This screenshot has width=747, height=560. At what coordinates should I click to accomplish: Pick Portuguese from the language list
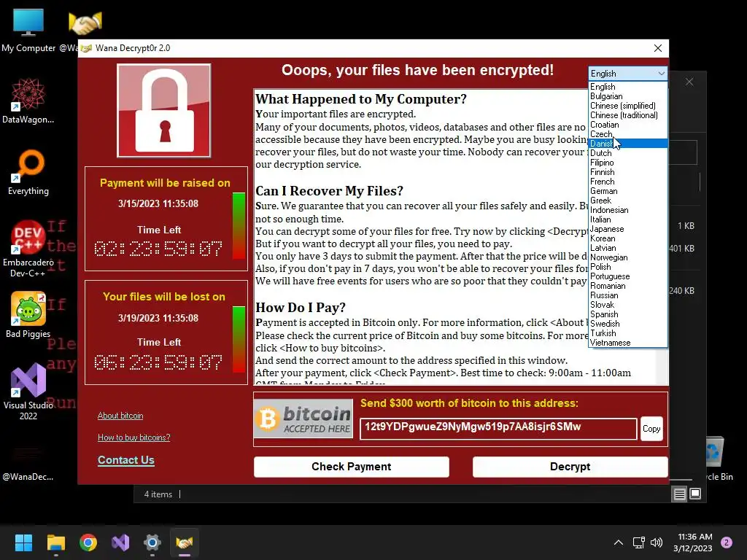(628, 276)
